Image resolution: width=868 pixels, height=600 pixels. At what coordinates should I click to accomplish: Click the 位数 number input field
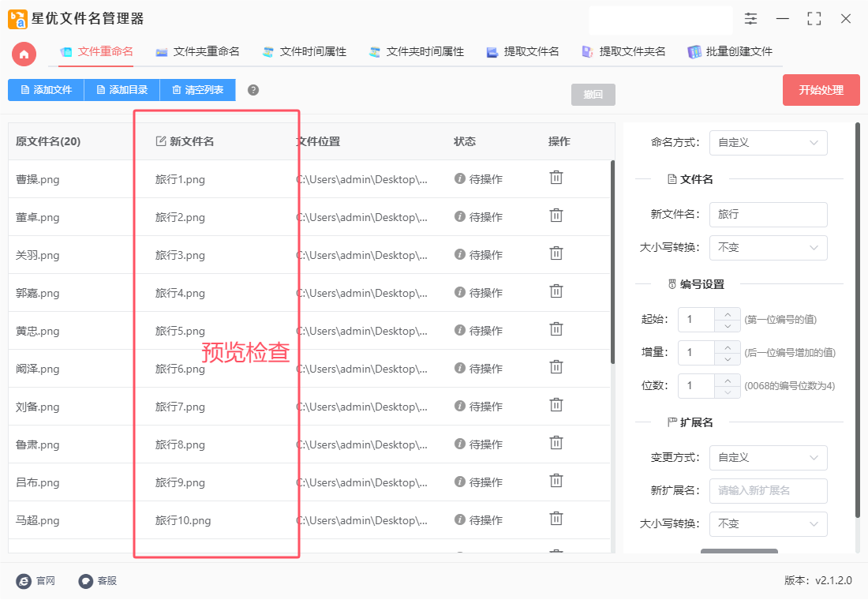pyautogui.click(x=697, y=386)
